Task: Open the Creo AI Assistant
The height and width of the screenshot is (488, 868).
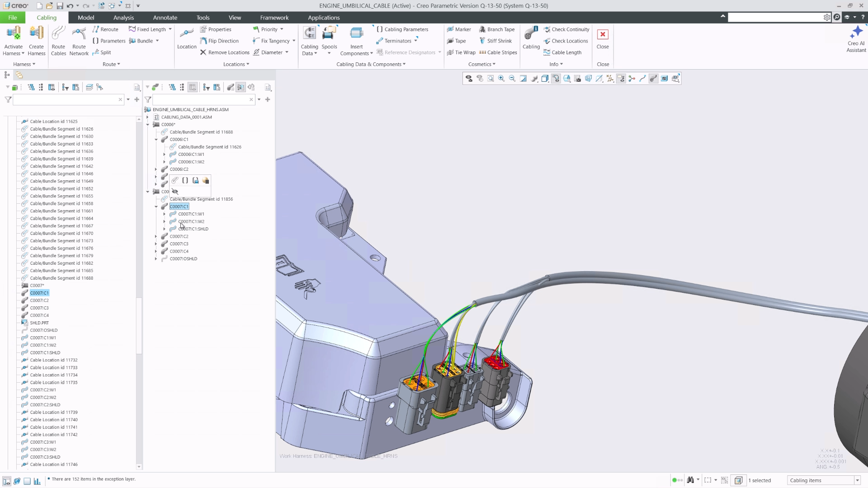Action: pos(856,39)
